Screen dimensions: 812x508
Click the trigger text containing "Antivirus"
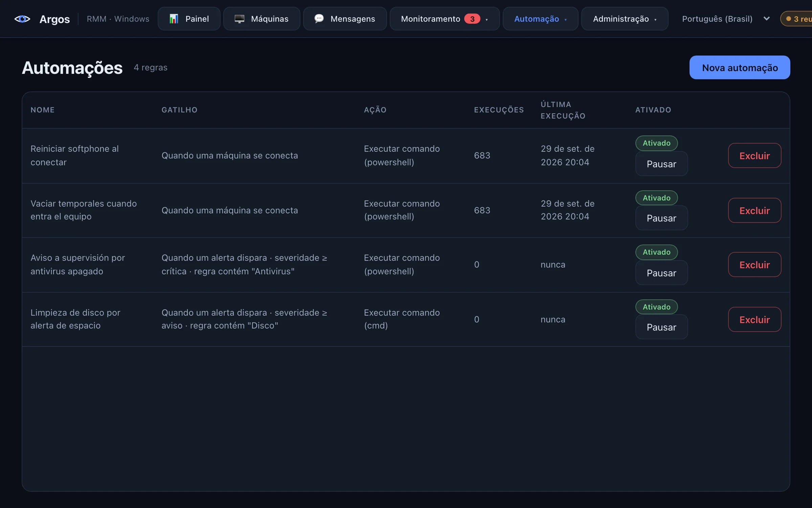coord(244,264)
